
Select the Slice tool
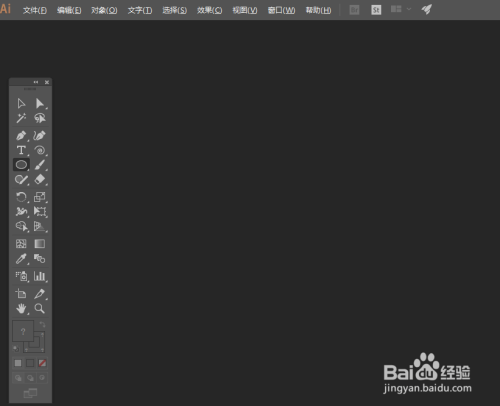tap(40, 294)
